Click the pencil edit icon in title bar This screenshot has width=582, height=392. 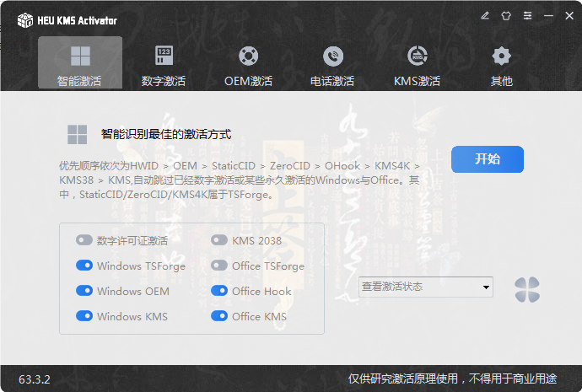(x=484, y=15)
